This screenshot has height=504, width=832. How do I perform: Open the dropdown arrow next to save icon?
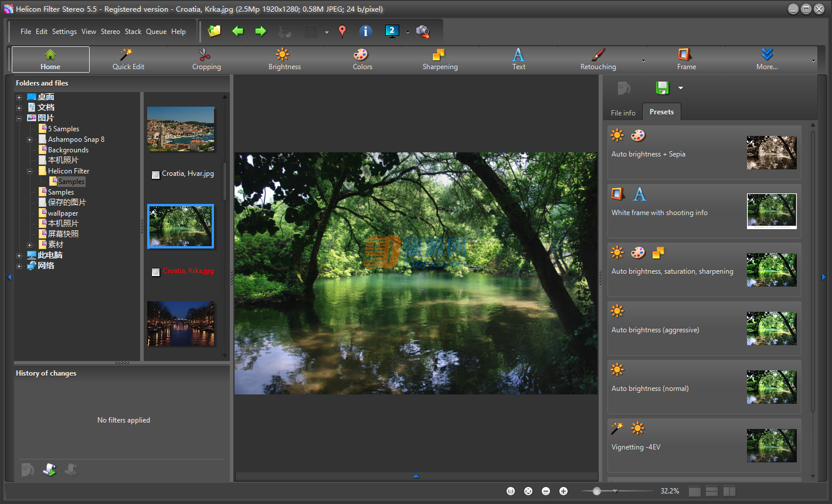tap(681, 88)
